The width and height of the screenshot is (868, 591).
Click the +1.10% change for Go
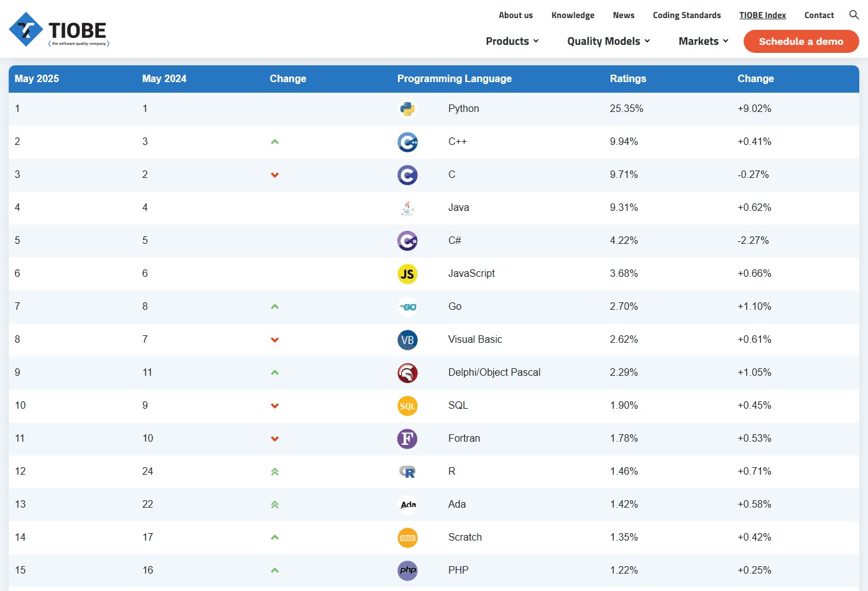coord(754,306)
